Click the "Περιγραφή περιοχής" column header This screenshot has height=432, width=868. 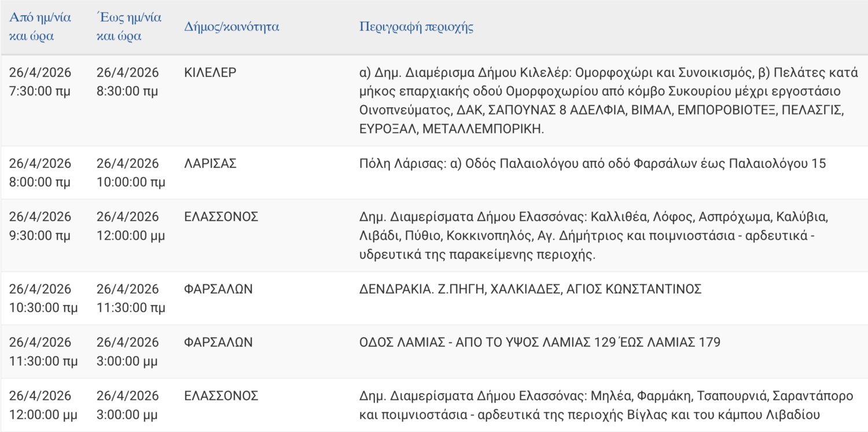coord(416,27)
